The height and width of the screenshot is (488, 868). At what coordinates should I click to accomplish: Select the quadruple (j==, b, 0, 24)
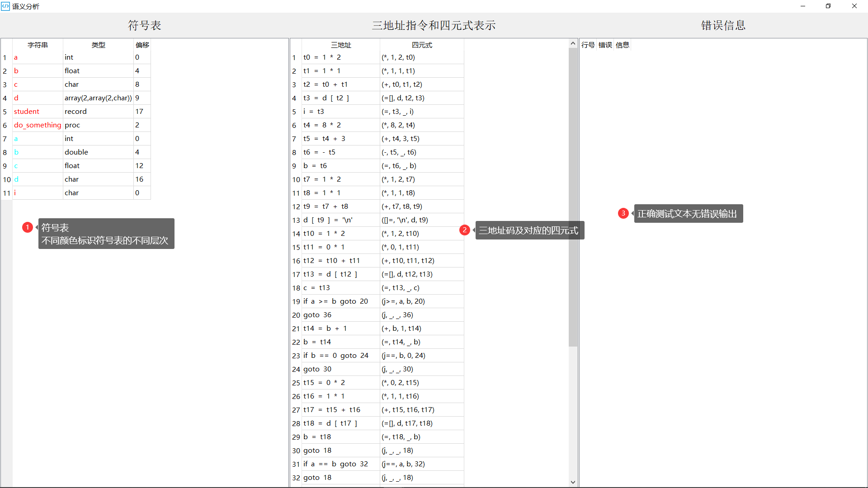pyautogui.click(x=403, y=355)
